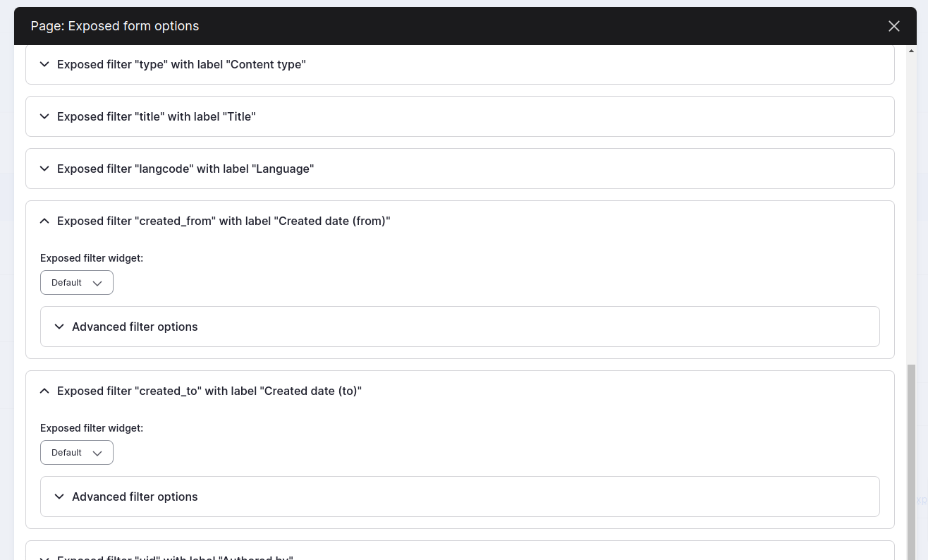Collapse the "Created date (to)" section title
The height and width of the screenshot is (560, 928).
tap(209, 391)
